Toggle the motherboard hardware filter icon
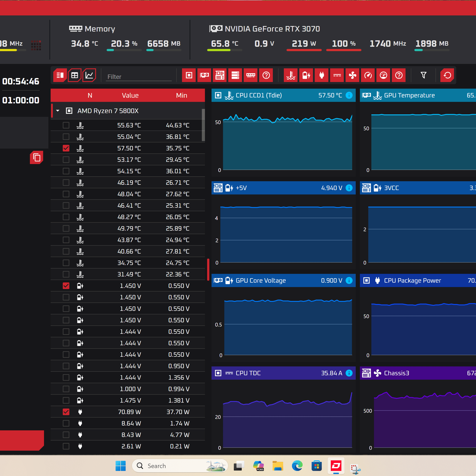Screen dimensions: 476x476 [220, 75]
